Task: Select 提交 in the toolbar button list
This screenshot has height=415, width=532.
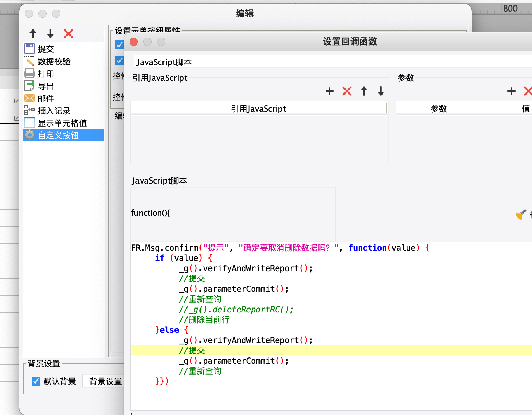Action: 46,49
